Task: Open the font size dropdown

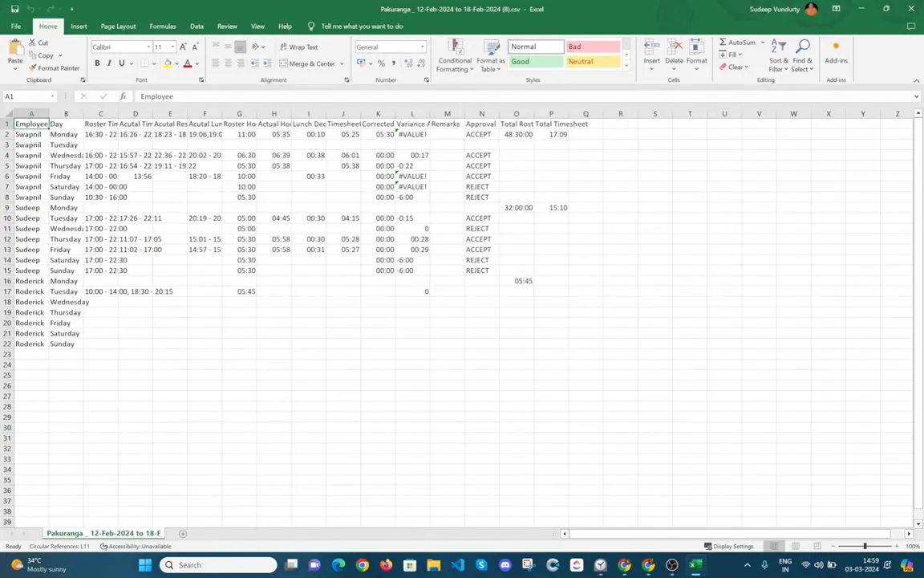Action: pyautogui.click(x=172, y=47)
